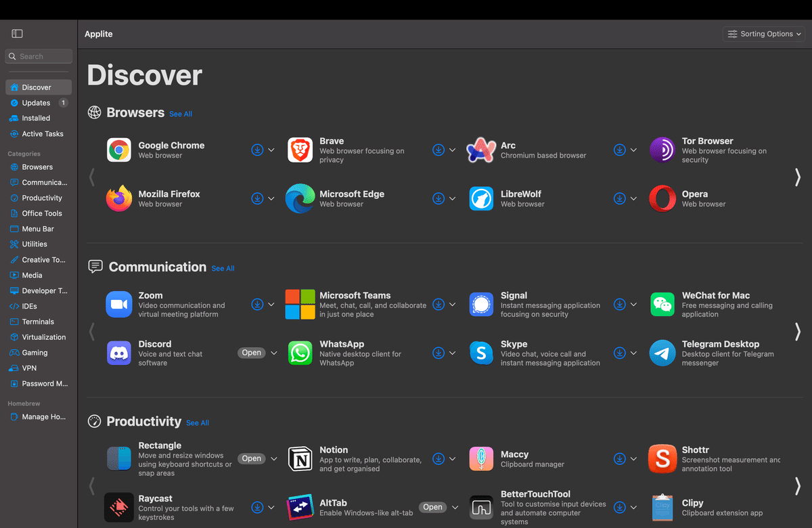Download Zoom via its download icon

tap(257, 305)
